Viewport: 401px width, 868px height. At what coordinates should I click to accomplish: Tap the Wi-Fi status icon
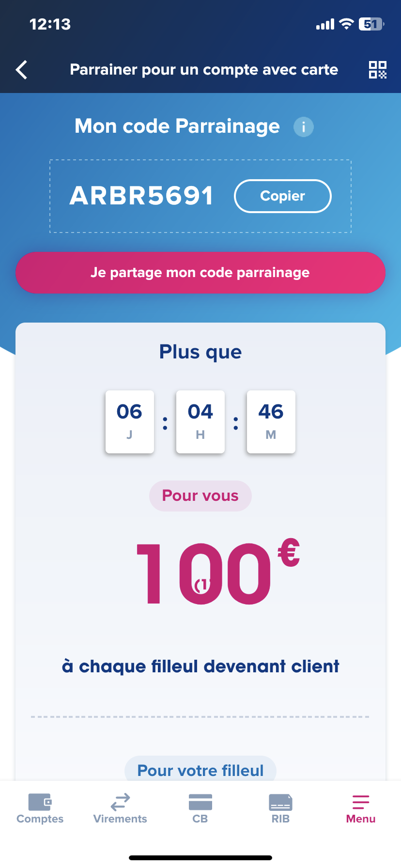[346, 24]
